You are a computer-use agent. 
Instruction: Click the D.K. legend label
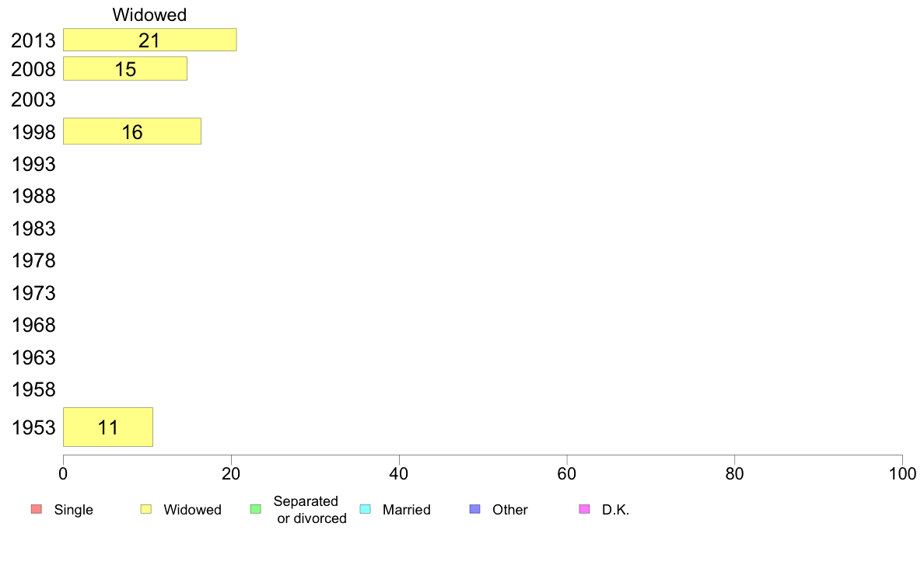click(616, 510)
